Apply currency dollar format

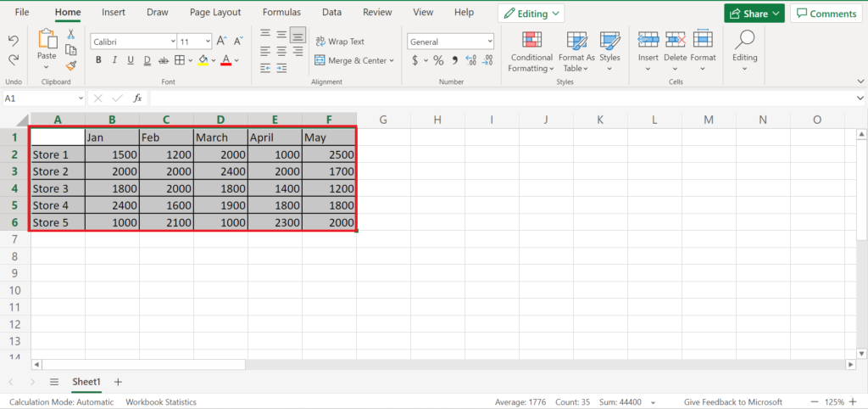coord(415,60)
